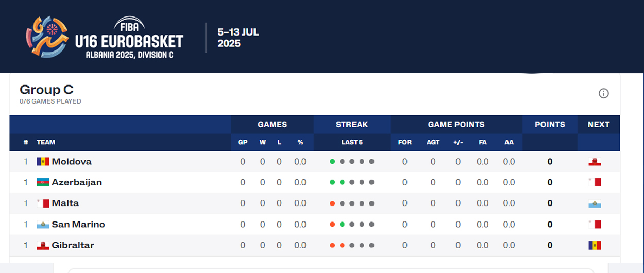Open the Gibraltar team link
This screenshot has height=273, width=644.
pyautogui.click(x=73, y=246)
